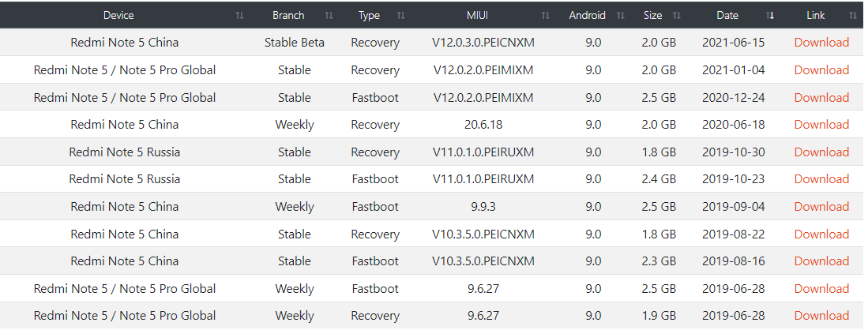Click sort arrows icon in Device column
The height and width of the screenshot is (330, 868).
239,15
